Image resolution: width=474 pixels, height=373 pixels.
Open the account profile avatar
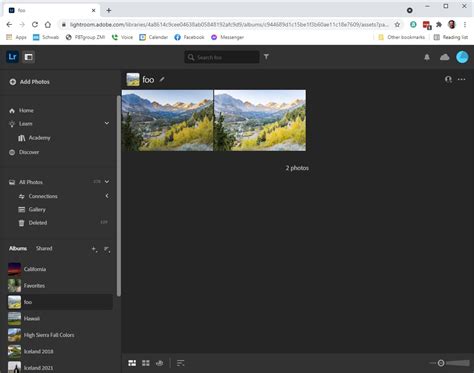coord(462,57)
